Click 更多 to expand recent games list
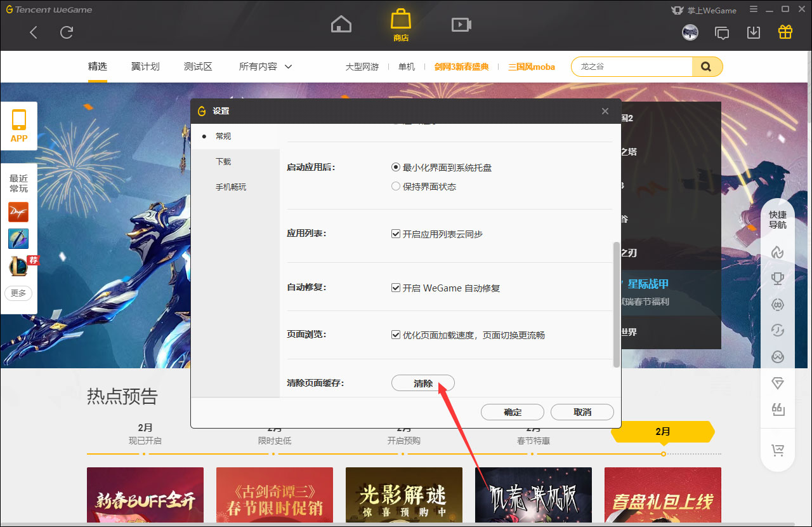 point(18,293)
